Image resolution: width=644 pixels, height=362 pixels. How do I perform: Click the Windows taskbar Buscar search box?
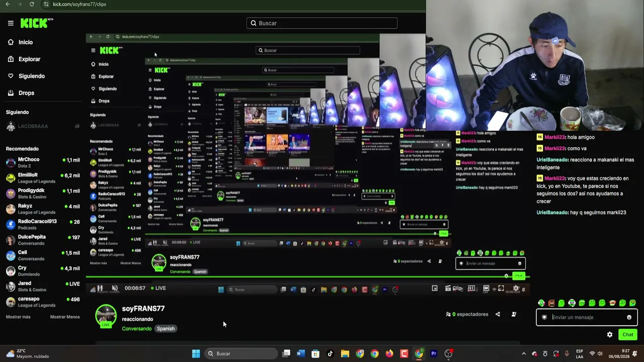coord(242,353)
